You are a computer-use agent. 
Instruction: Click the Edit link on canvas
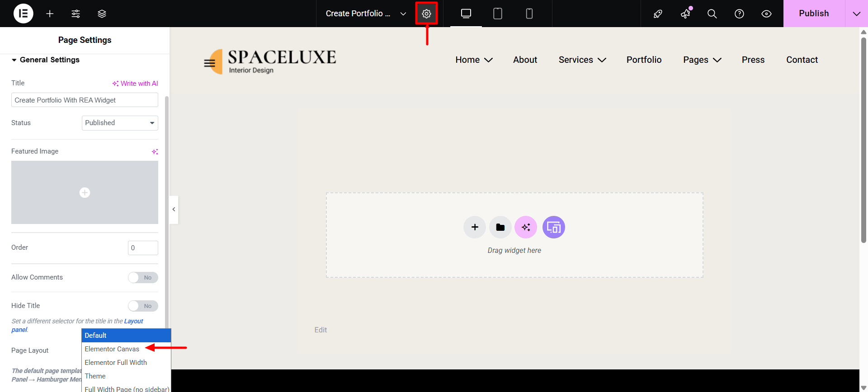(x=321, y=330)
